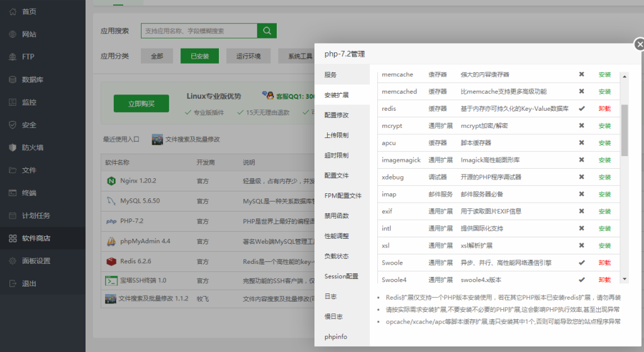644x352 pixels.
Task: Install the xdebug extension
Action: point(604,177)
